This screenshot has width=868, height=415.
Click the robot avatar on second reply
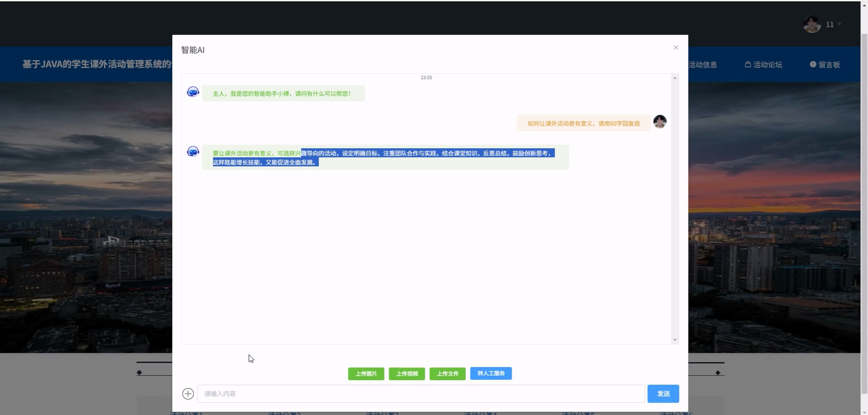[x=193, y=152]
